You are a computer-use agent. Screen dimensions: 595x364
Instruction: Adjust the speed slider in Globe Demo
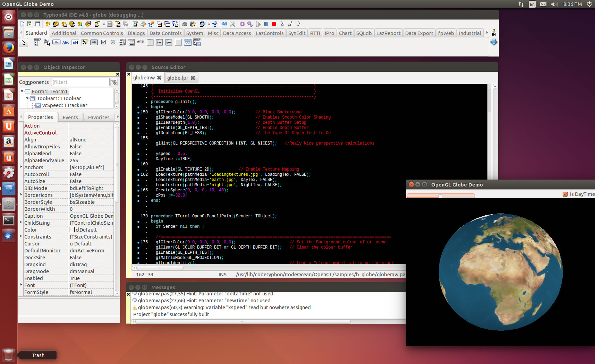point(440,196)
